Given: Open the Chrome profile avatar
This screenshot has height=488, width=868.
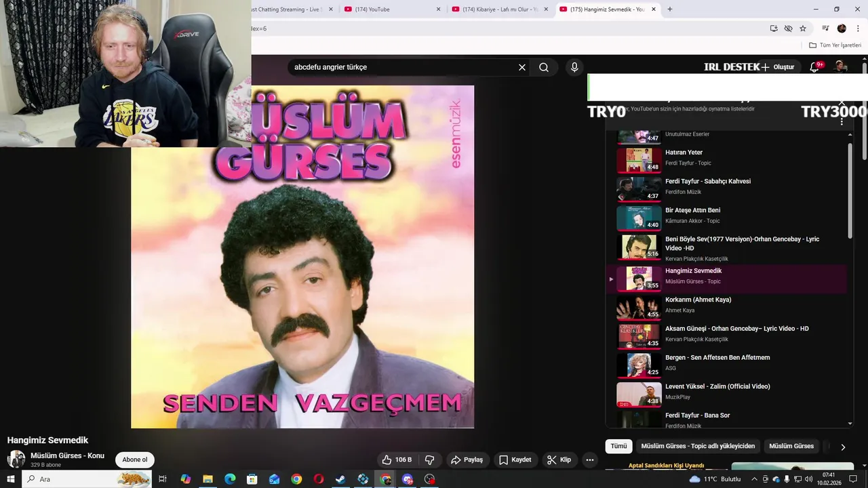Looking at the screenshot, I should (842, 28).
